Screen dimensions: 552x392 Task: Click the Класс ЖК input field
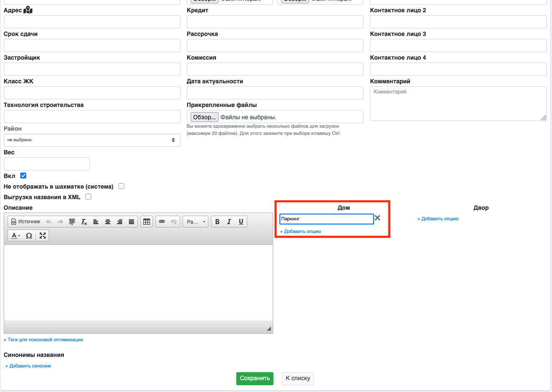92,93
